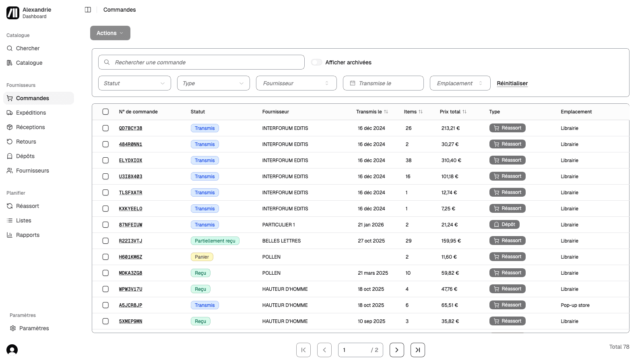This screenshot has height=362, width=644.
Task: Click the search magnifier in order search
Action: click(107, 62)
